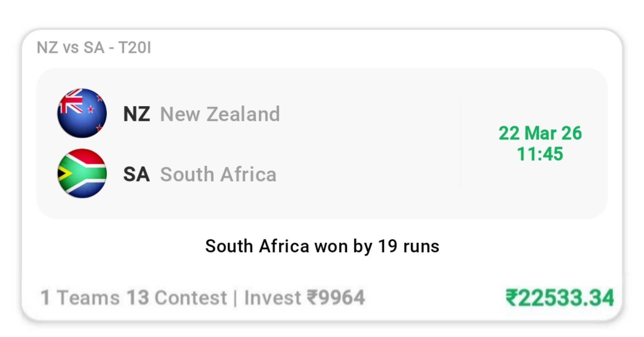Click the New Zealand team name
644x337 pixels.
(220, 114)
